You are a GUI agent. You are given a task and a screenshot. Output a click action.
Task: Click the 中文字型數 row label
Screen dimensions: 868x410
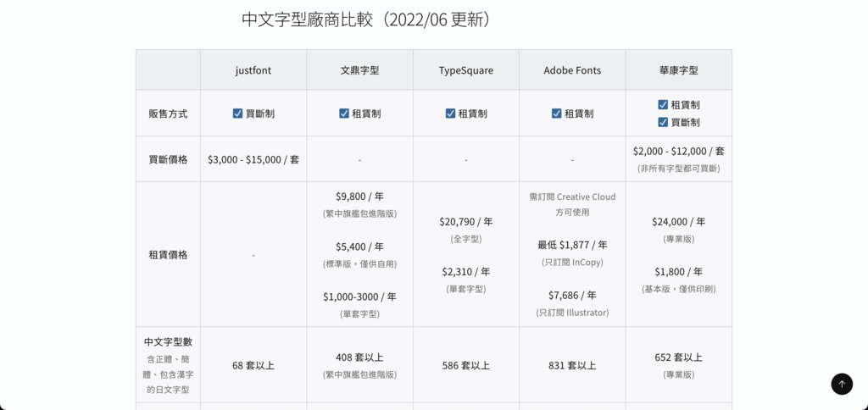pyautogui.click(x=168, y=342)
